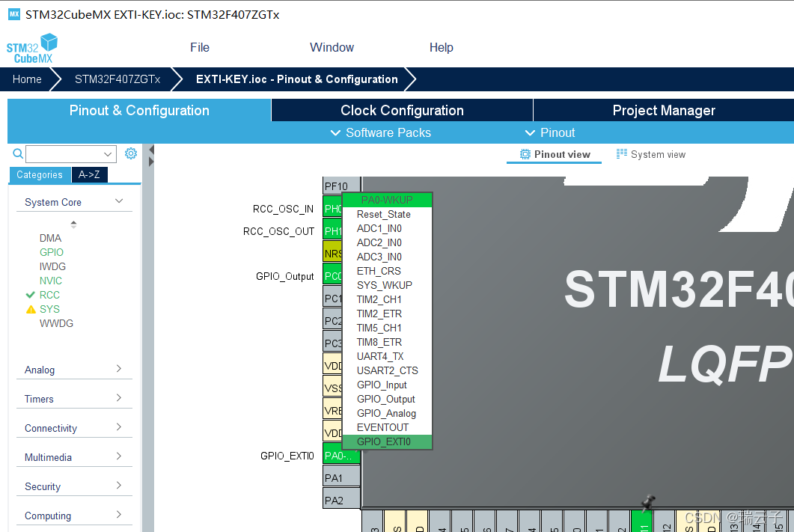Open the File menu
Image resolution: width=794 pixels, height=532 pixels.
tap(199, 47)
